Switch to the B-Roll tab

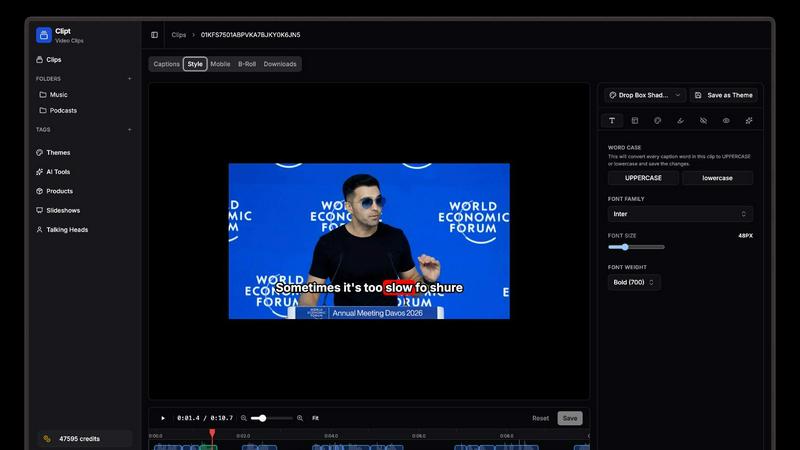[247, 64]
